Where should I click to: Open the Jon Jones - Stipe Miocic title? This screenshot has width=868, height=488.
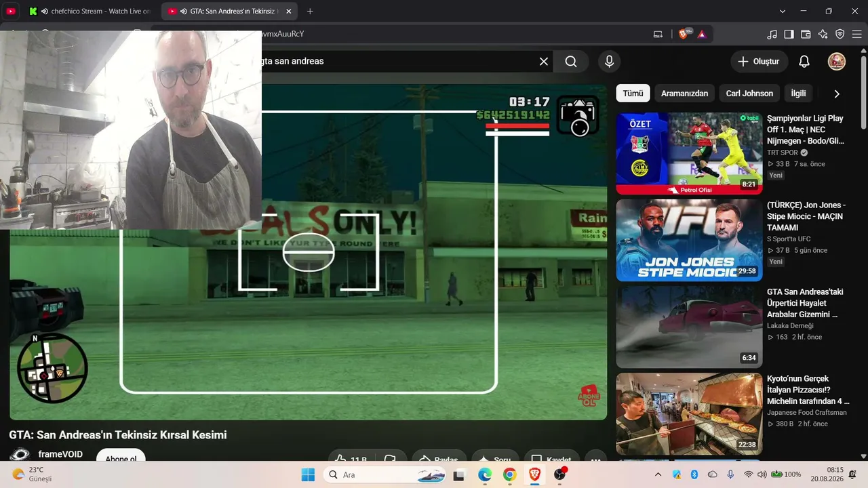(806, 216)
